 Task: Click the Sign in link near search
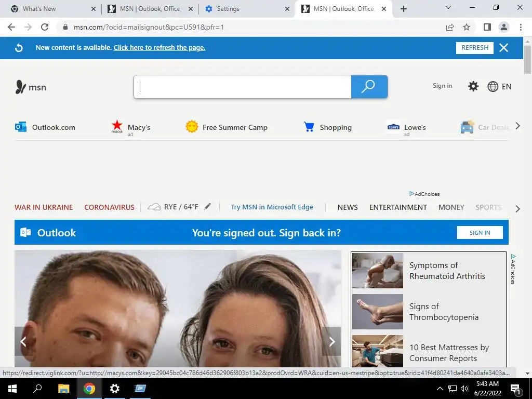(442, 86)
